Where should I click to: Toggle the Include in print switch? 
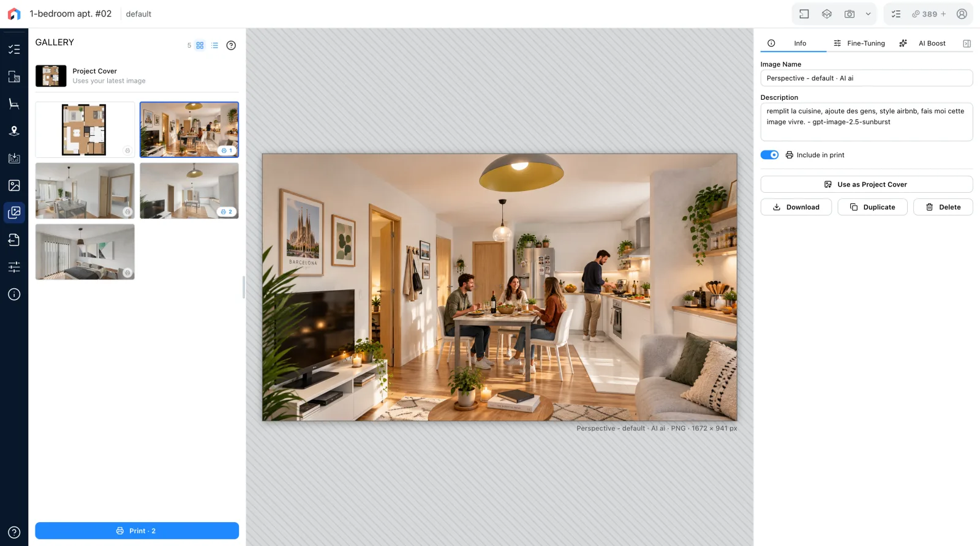coord(769,155)
